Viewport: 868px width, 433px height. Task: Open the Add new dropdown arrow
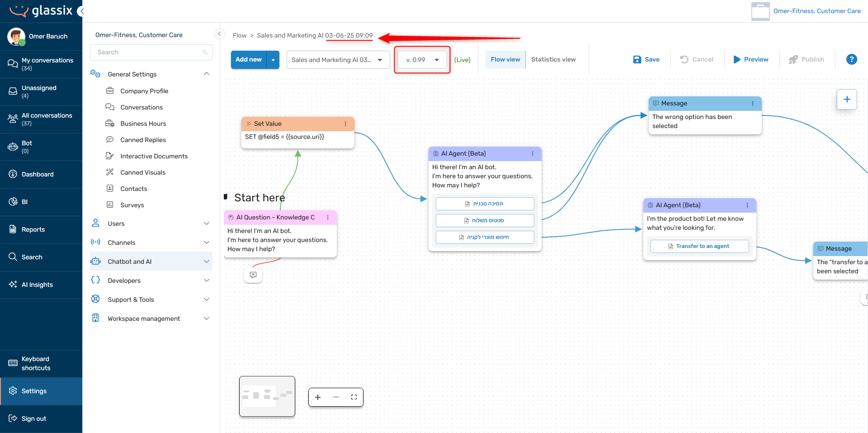273,60
